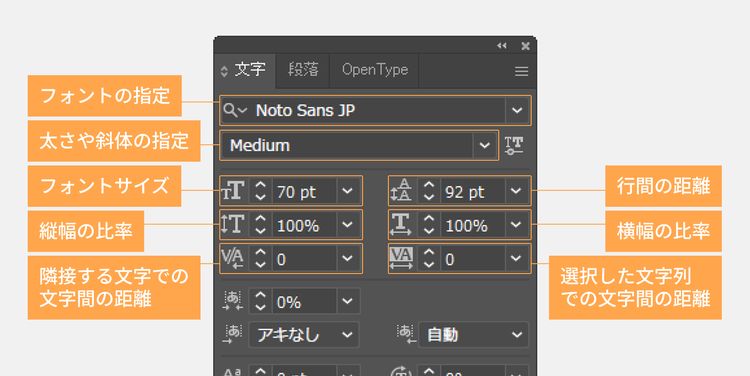Click the kerning stepper arrows

point(260,259)
